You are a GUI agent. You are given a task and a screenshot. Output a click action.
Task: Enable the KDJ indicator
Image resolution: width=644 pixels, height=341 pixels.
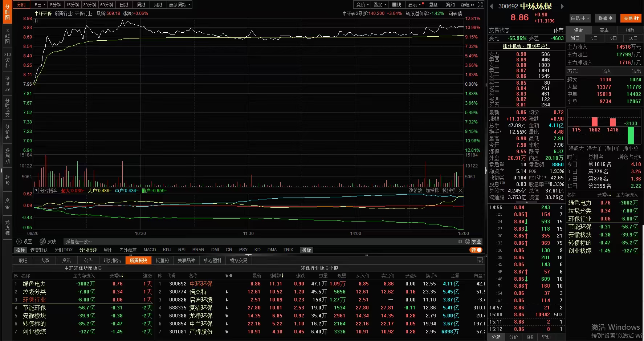coord(167,250)
